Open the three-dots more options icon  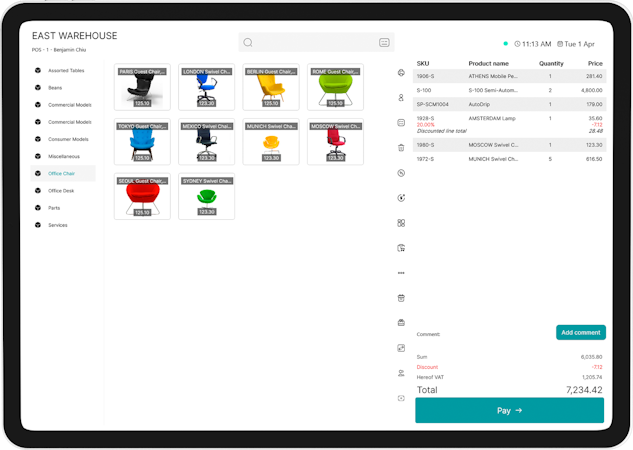click(x=401, y=273)
